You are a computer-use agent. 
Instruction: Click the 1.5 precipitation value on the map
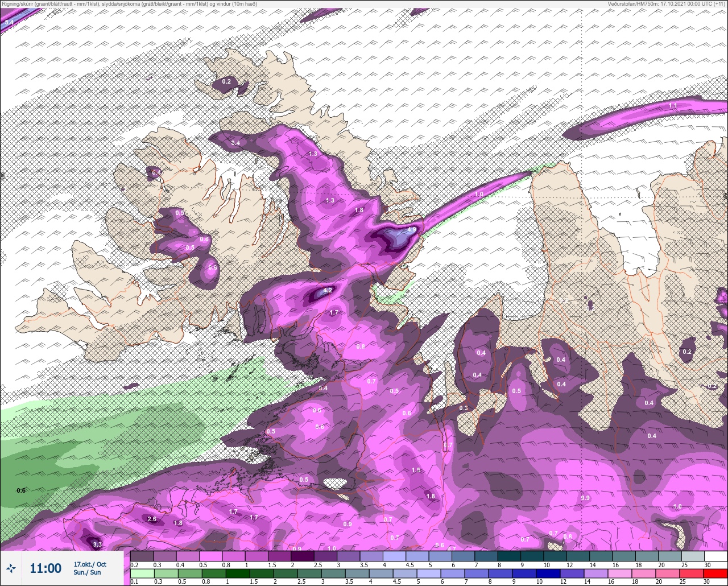[x=416, y=470]
